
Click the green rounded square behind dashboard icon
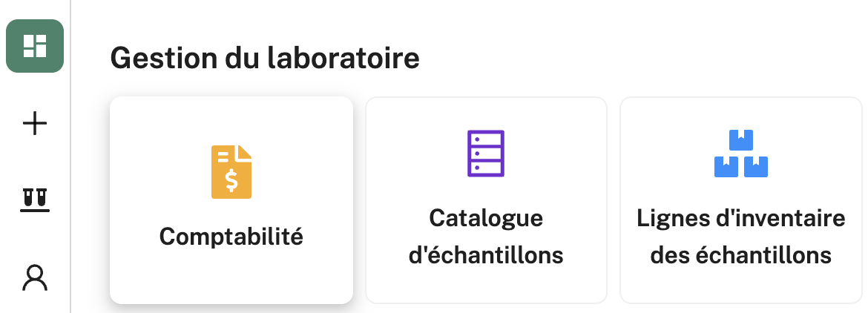pyautogui.click(x=35, y=46)
